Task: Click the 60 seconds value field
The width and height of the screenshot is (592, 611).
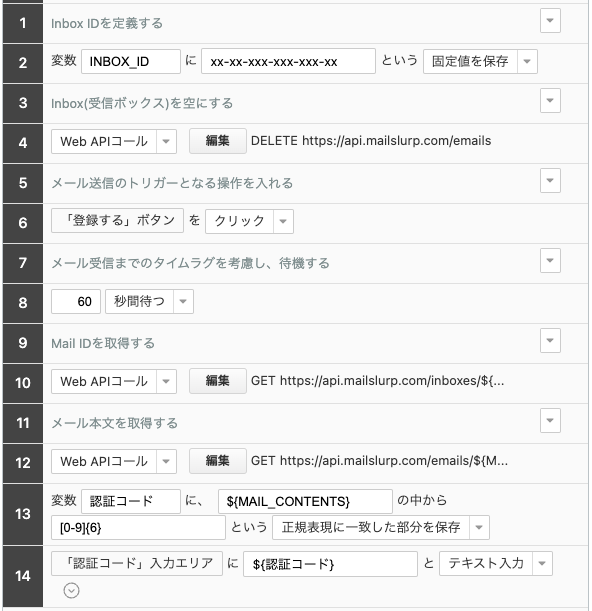Action: point(76,301)
